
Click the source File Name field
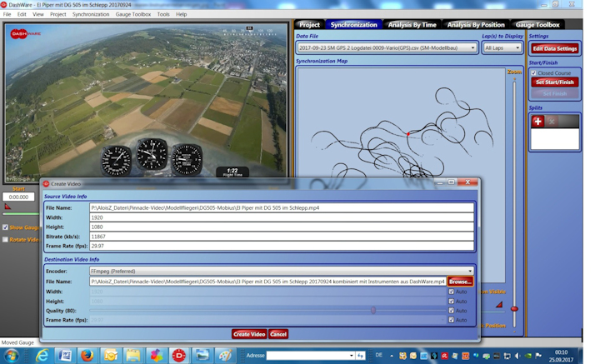coord(282,207)
